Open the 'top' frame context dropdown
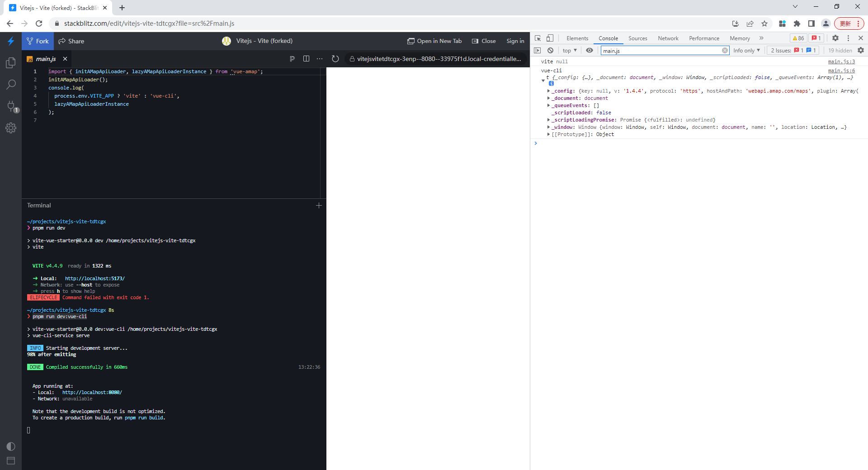Image resolution: width=868 pixels, height=470 pixels. 569,51
